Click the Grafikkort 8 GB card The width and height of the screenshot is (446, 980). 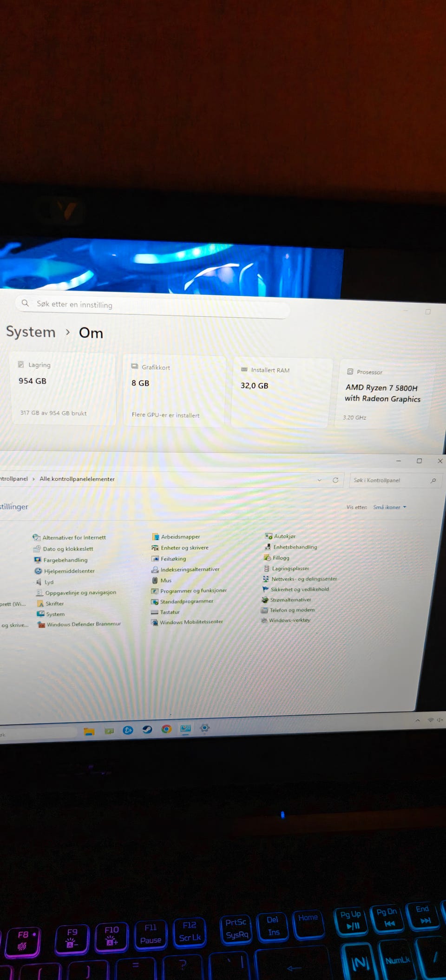tap(175, 391)
